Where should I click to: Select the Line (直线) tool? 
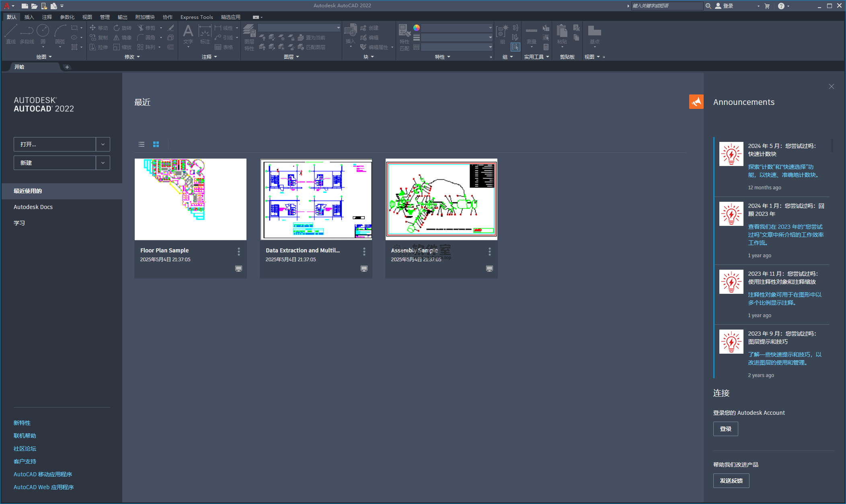pyautogui.click(x=11, y=34)
